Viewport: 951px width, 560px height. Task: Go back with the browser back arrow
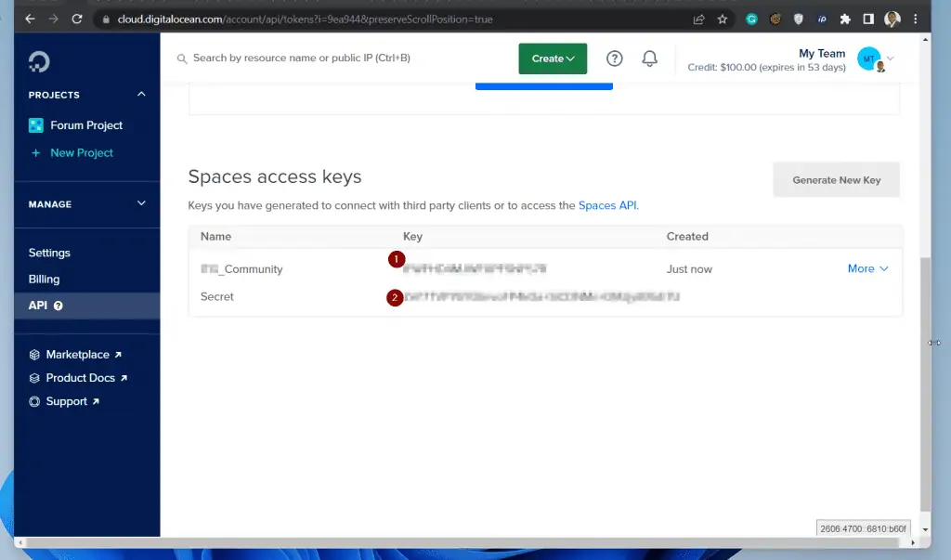pyautogui.click(x=30, y=19)
